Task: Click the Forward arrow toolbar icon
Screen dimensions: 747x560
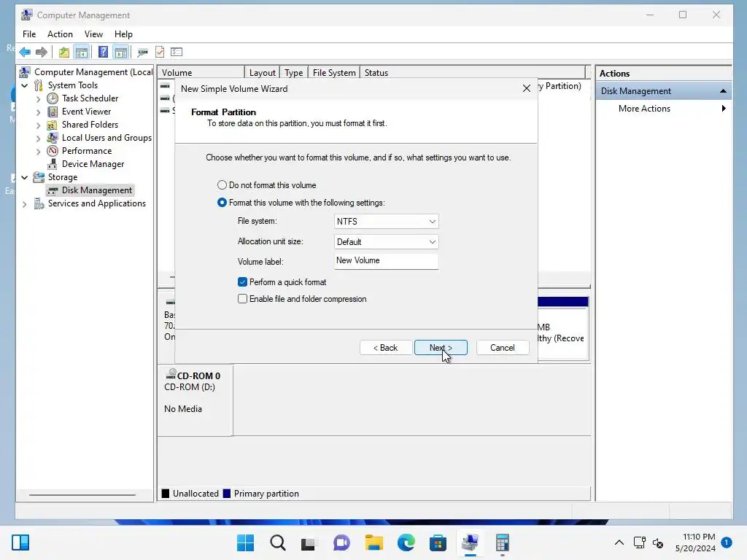Action: (42, 52)
